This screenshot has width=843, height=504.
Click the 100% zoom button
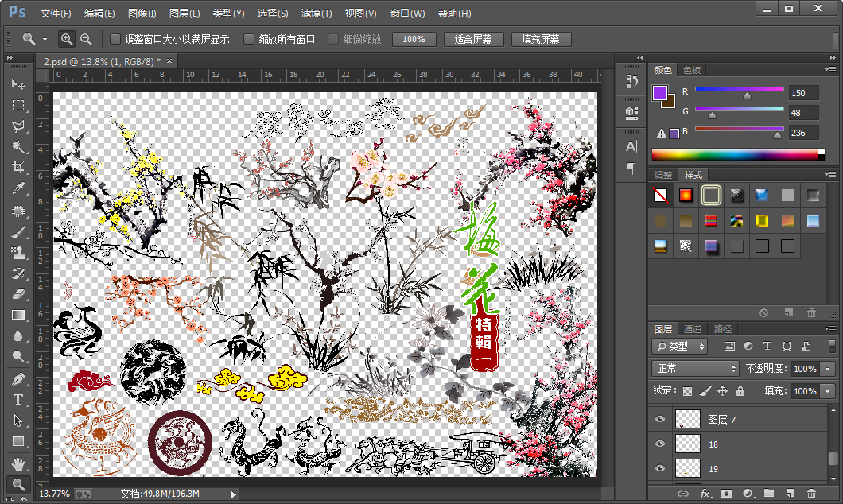(414, 39)
